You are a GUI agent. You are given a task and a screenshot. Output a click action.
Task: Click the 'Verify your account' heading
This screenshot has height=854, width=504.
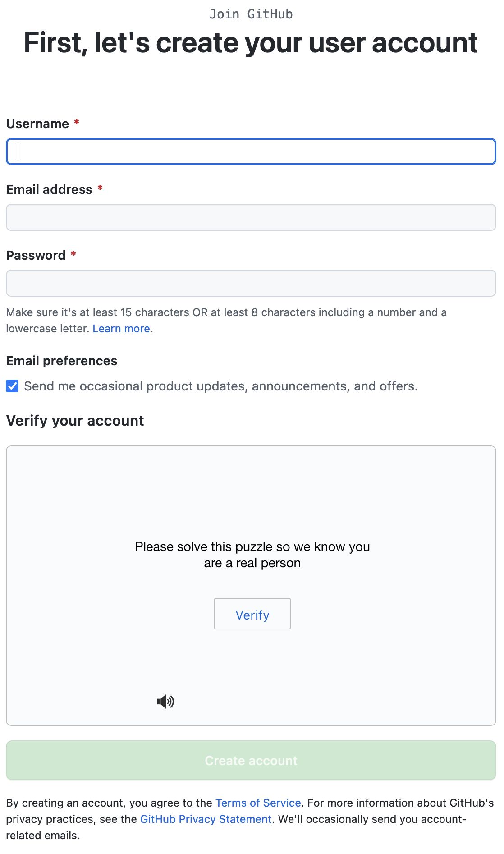(x=75, y=421)
